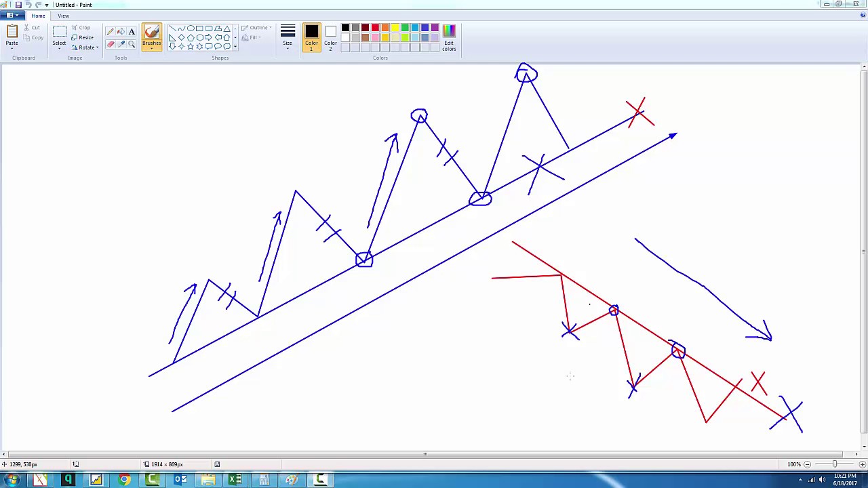Click the horizontal scrollbar of canvas

tap(425, 454)
